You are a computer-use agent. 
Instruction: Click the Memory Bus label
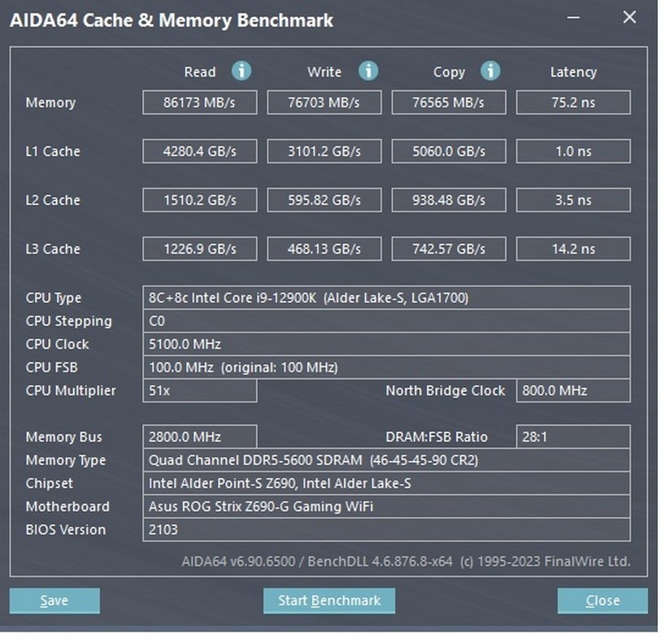63,437
